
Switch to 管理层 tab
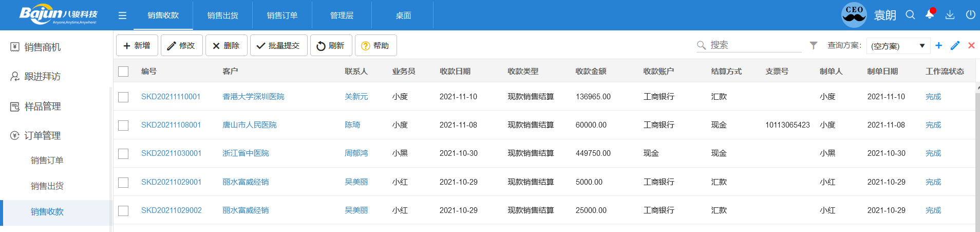click(342, 15)
